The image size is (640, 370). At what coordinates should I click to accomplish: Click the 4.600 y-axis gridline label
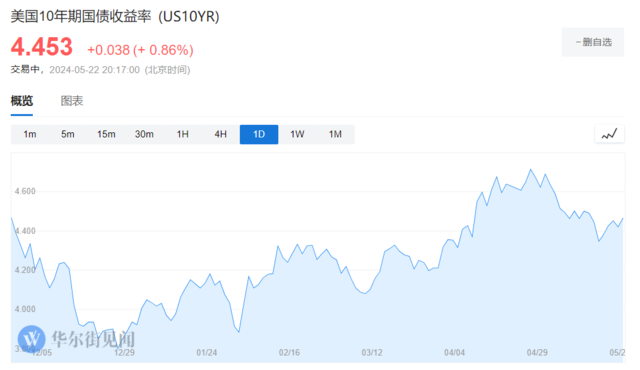25,191
